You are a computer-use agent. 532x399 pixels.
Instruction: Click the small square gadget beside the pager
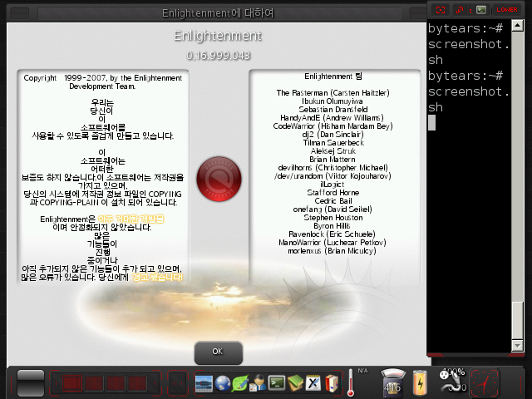point(178,383)
